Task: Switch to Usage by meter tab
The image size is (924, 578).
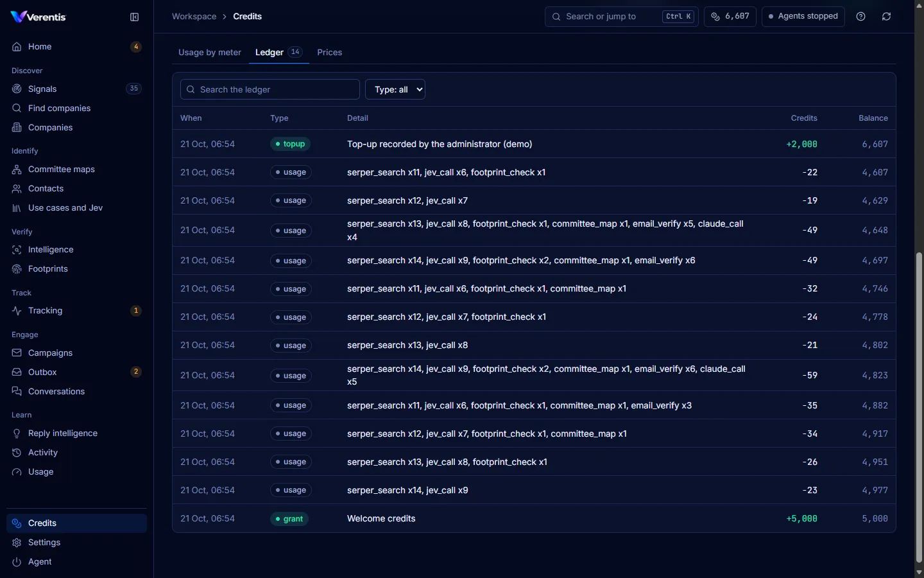Action: coord(210,53)
